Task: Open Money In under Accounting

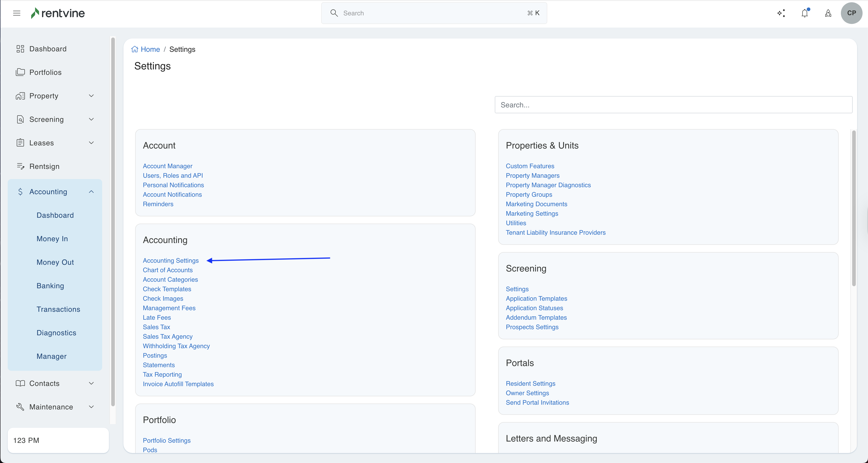Action: point(52,239)
